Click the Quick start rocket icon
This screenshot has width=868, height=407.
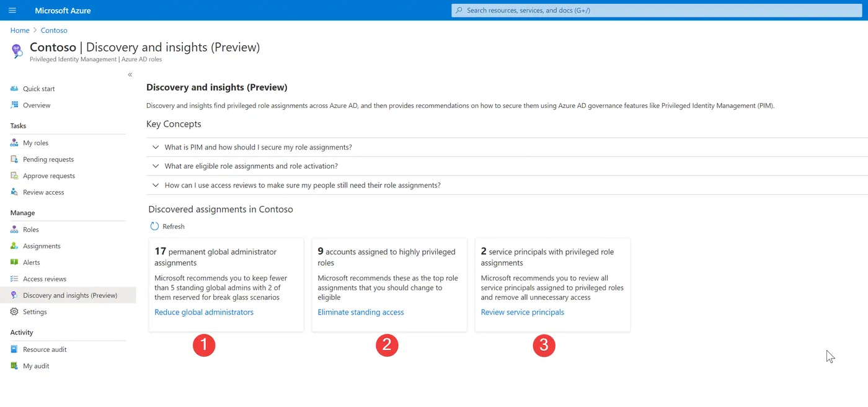14,89
